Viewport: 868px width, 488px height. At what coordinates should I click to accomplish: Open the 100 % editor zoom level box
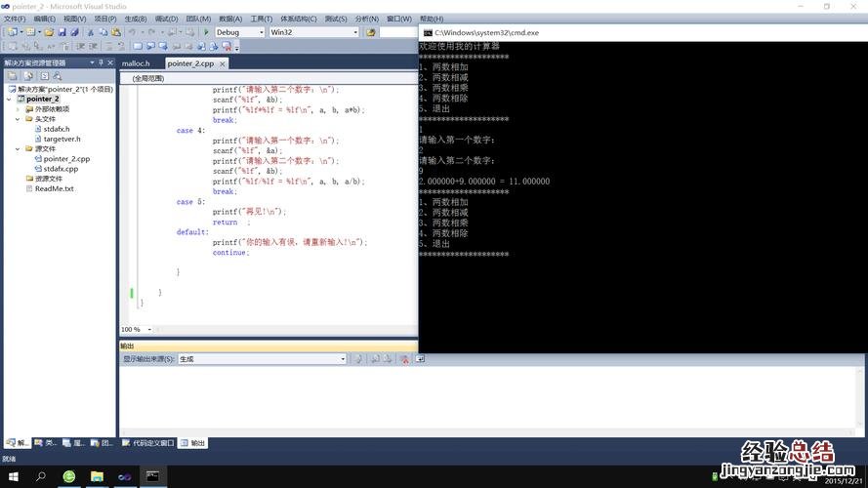[x=136, y=330]
